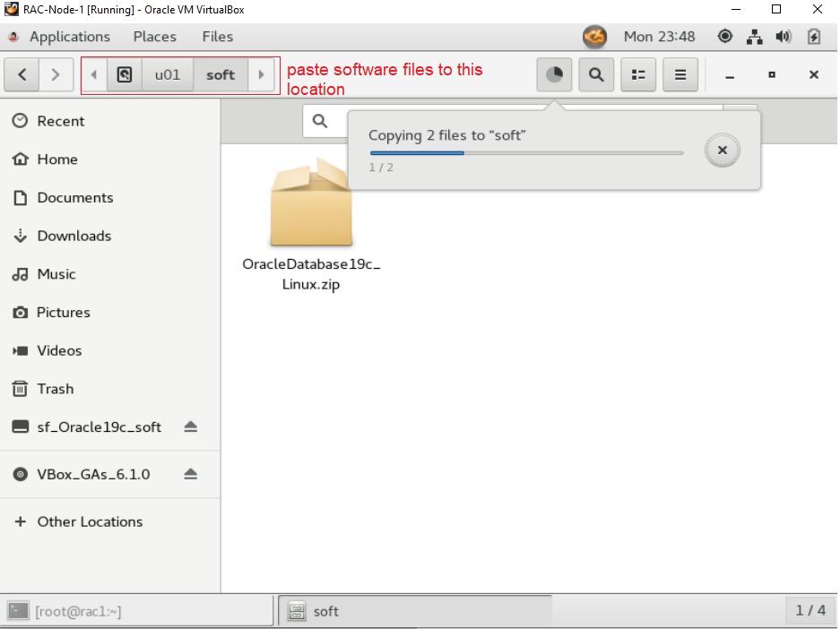Switch to list view layout

tap(638, 74)
